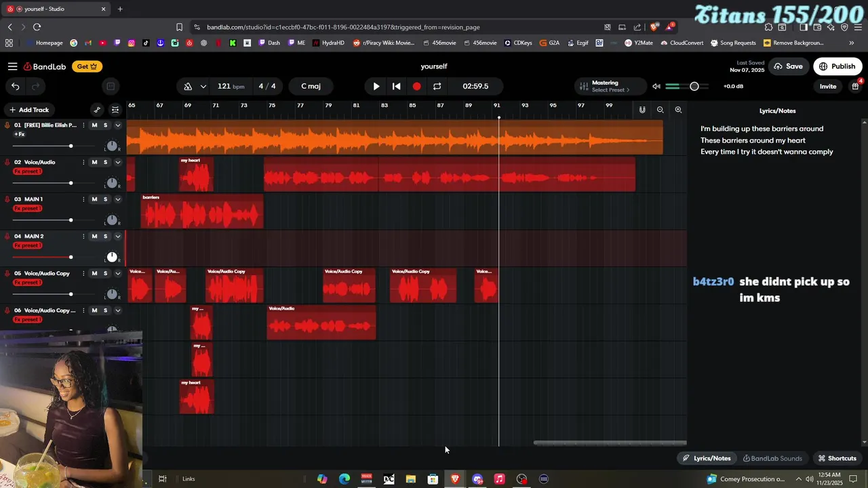
Task: Start recording with the red record button
Action: [416, 86]
